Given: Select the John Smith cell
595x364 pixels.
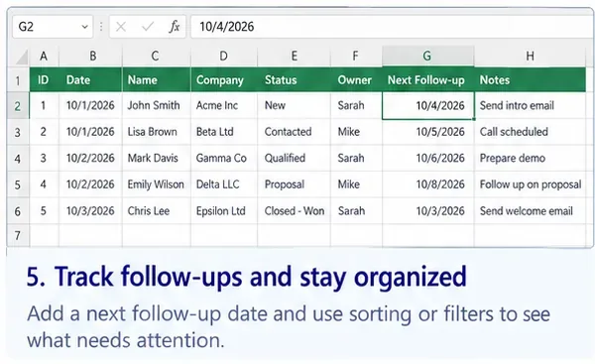Looking at the screenshot, I should [x=157, y=105].
